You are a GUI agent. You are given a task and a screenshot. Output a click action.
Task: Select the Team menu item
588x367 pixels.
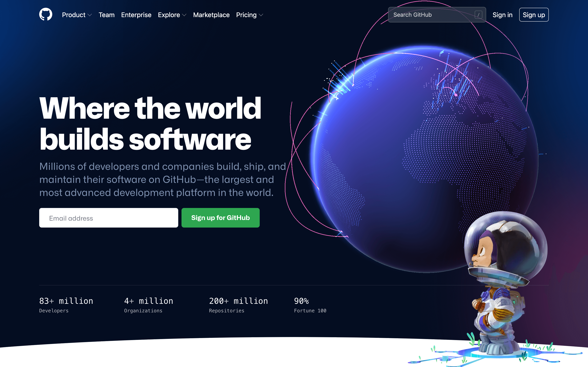106,14
